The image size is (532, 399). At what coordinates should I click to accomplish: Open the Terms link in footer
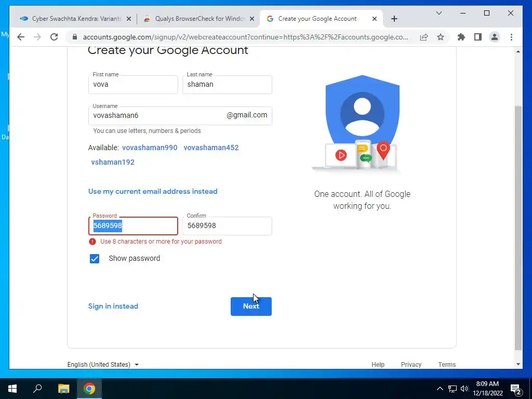click(447, 364)
